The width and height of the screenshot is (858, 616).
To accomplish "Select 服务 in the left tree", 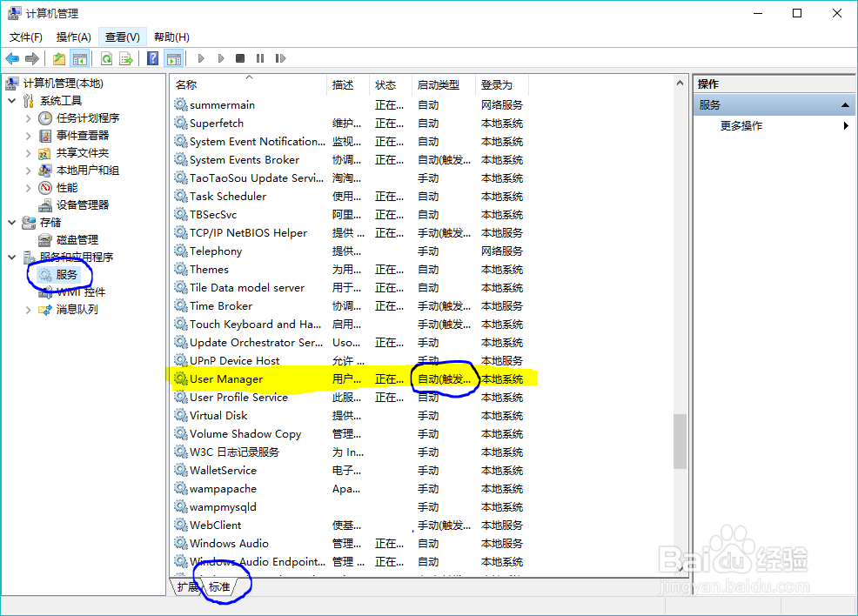I will pyautogui.click(x=66, y=274).
